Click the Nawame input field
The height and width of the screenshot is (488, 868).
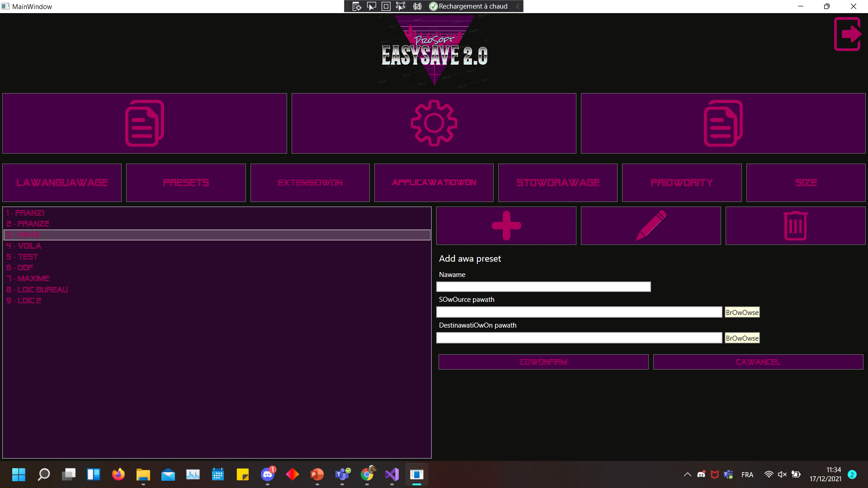pyautogui.click(x=543, y=286)
